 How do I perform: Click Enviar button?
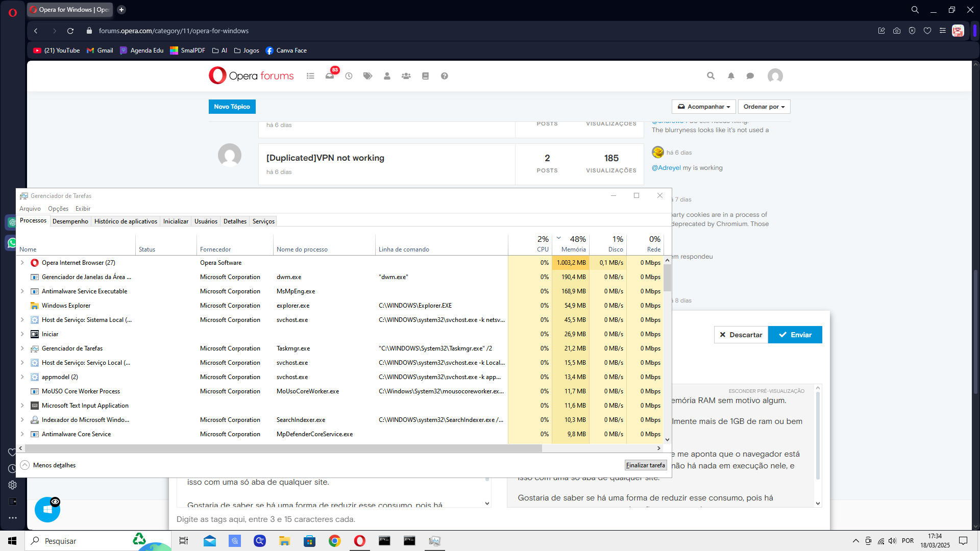[795, 335]
